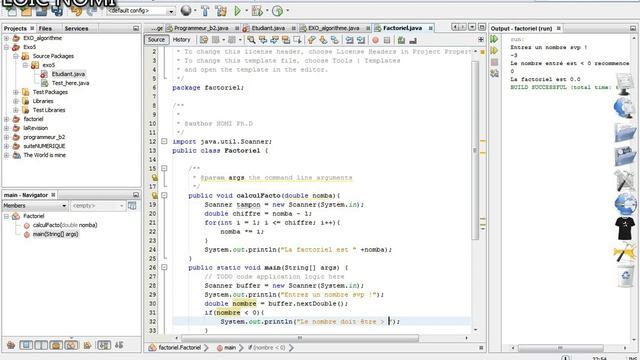Click the Undo arrow in main toolbar
The width and height of the screenshot is (640, 360).
[x=76, y=11]
